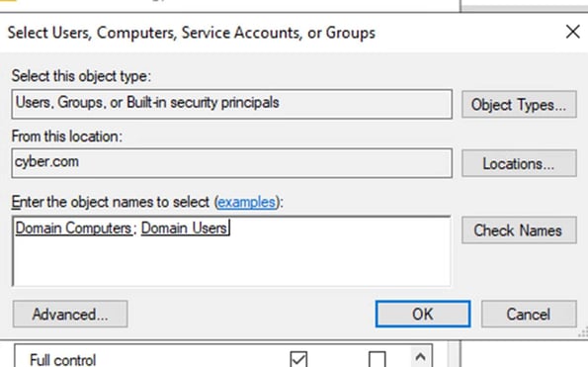Click inside the object names text box

[231, 251]
